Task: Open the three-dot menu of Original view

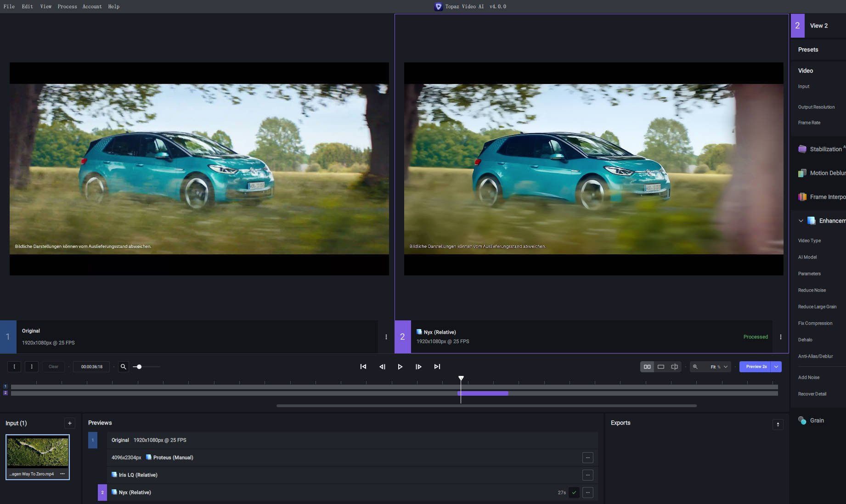Action: click(386, 337)
